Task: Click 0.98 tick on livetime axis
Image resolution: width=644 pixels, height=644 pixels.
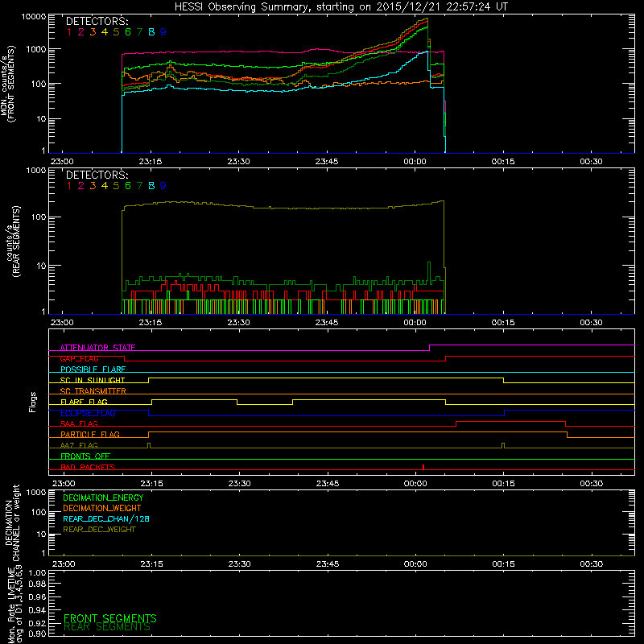Action: pyautogui.click(x=37, y=584)
